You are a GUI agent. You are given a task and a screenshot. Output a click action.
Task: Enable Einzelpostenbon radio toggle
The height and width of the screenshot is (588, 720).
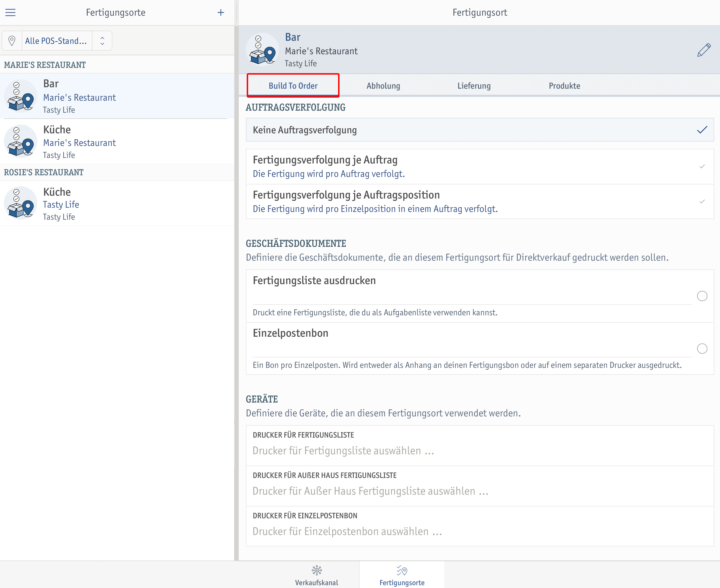click(702, 349)
